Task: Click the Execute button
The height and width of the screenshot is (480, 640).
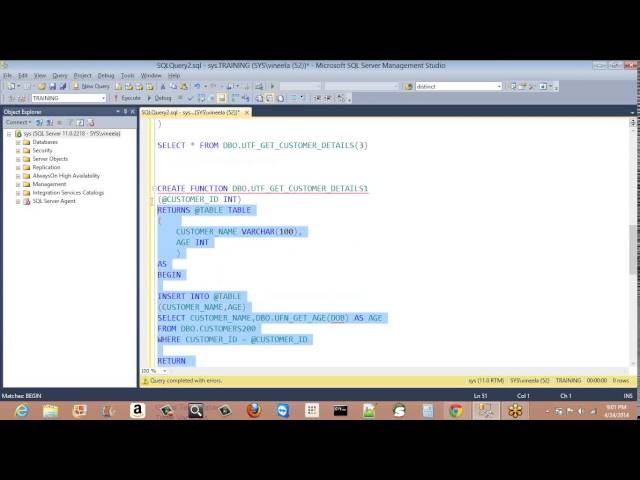Action: pyautogui.click(x=127, y=98)
